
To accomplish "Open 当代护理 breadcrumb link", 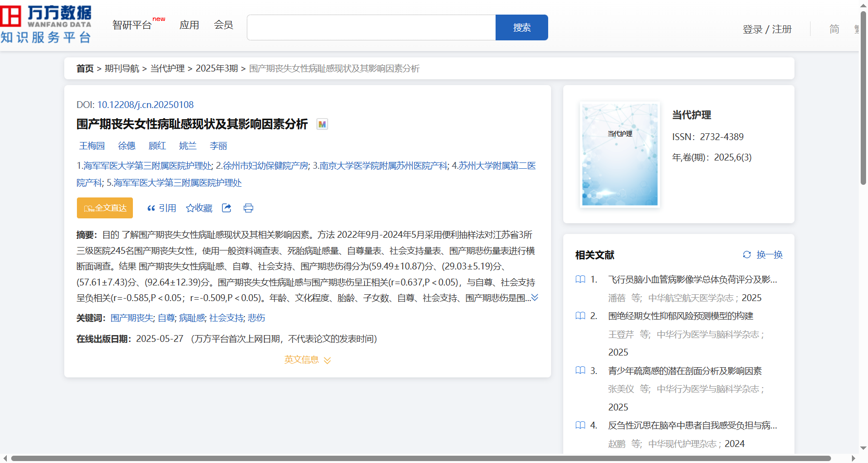I will (167, 69).
